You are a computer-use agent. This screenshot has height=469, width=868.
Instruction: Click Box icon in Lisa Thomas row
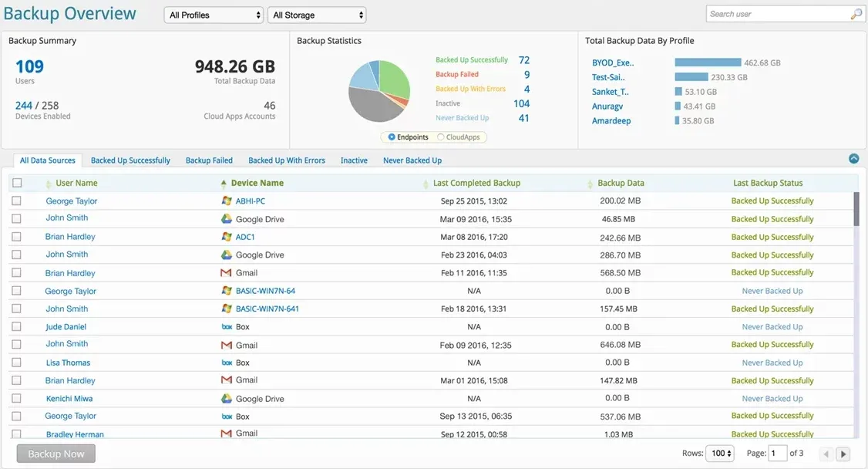[227, 363]
